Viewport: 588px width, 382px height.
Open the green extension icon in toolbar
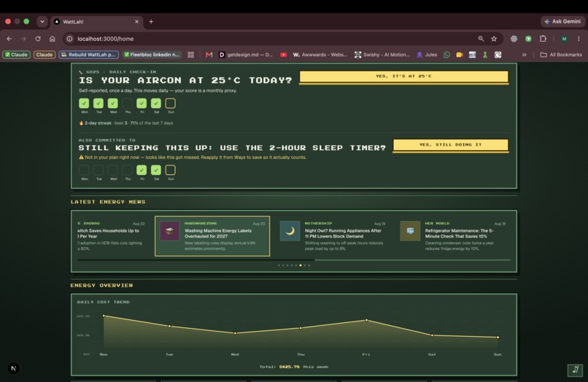tap(528, 39)
